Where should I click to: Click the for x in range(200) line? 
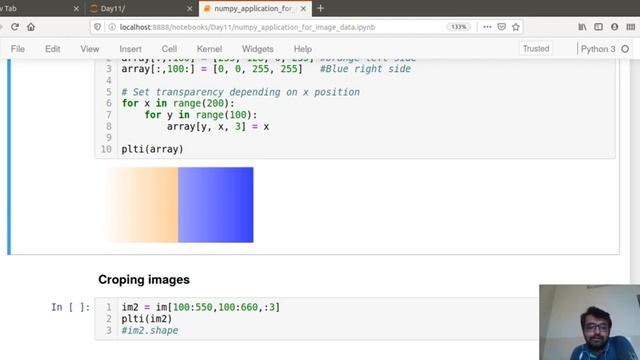pos(178,103)
